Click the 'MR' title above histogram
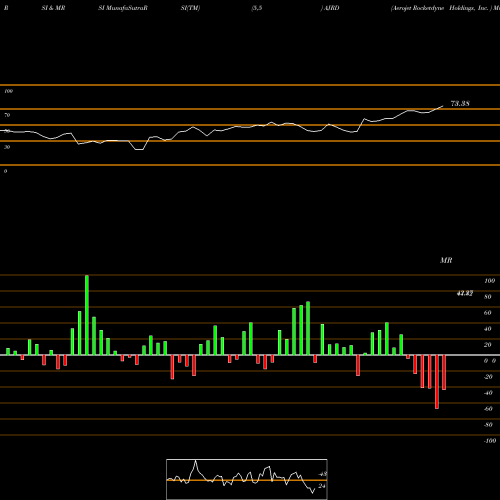 (446, 260)
